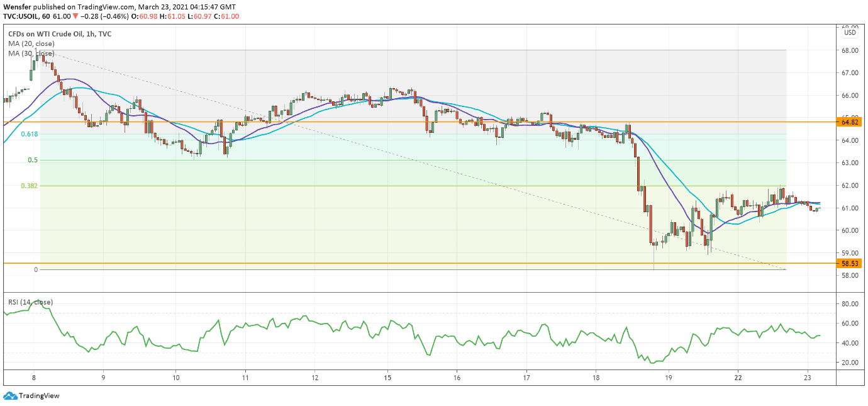This screenshot has height=406, width=868.
Task: Click the 0 Fibonacci level label
Action: coord(36,269)
